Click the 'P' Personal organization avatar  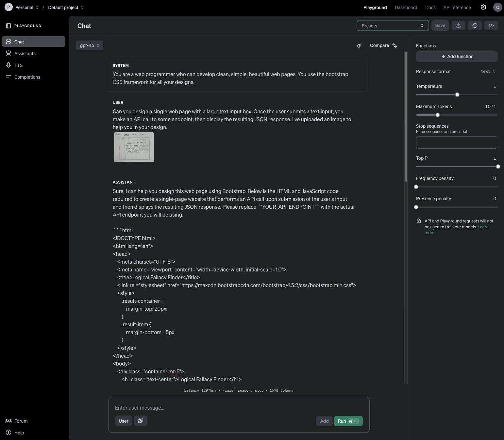pos(8,7)
